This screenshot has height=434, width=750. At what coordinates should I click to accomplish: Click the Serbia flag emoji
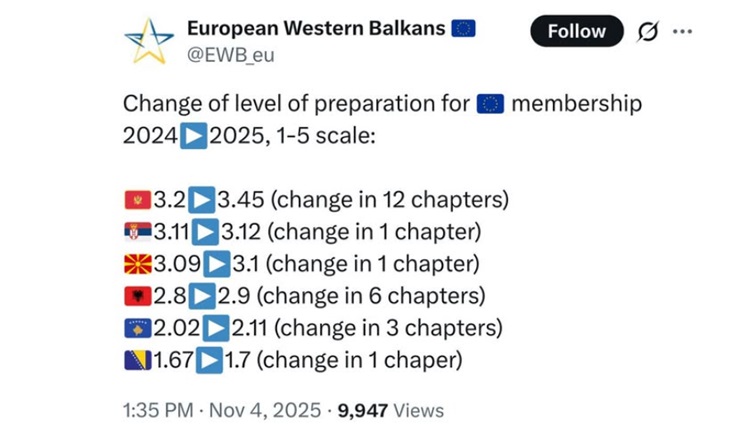[137, 232]
